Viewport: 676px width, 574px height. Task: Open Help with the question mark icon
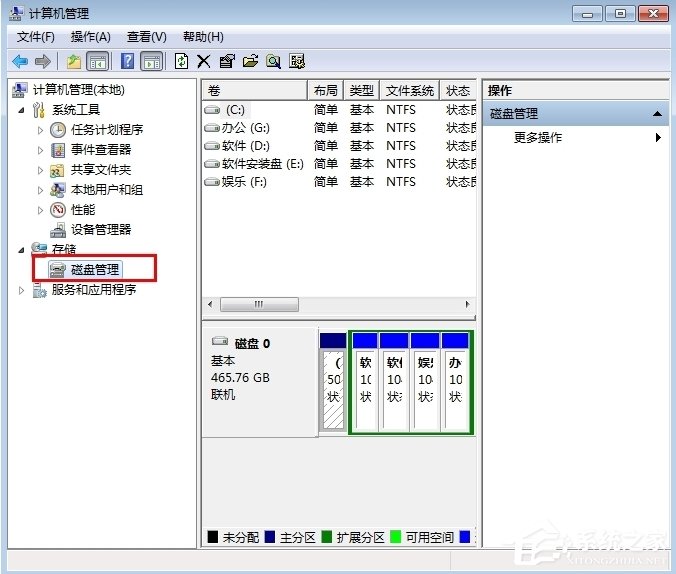coord(127,61)
